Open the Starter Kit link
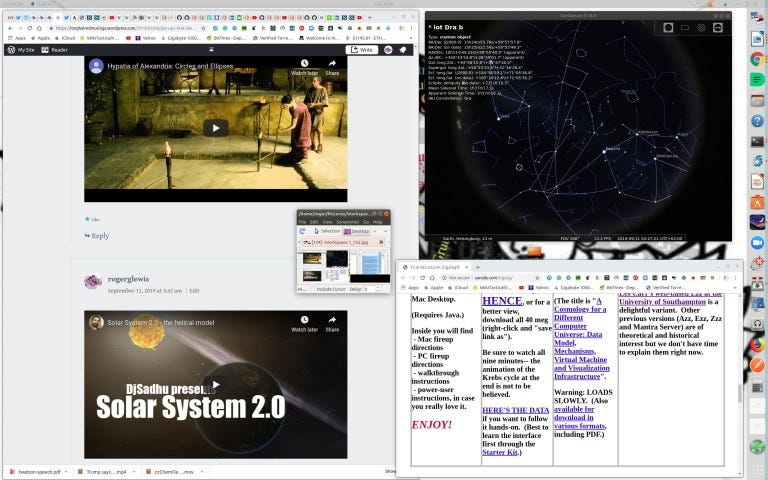This screenshot has width=768, height=480. pyautogui.click(x=500, y=452)
